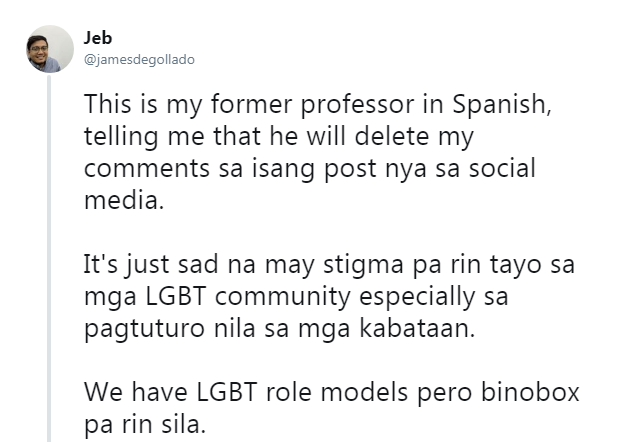
Task: Click the display name Jeb
Action: point(98,38)
